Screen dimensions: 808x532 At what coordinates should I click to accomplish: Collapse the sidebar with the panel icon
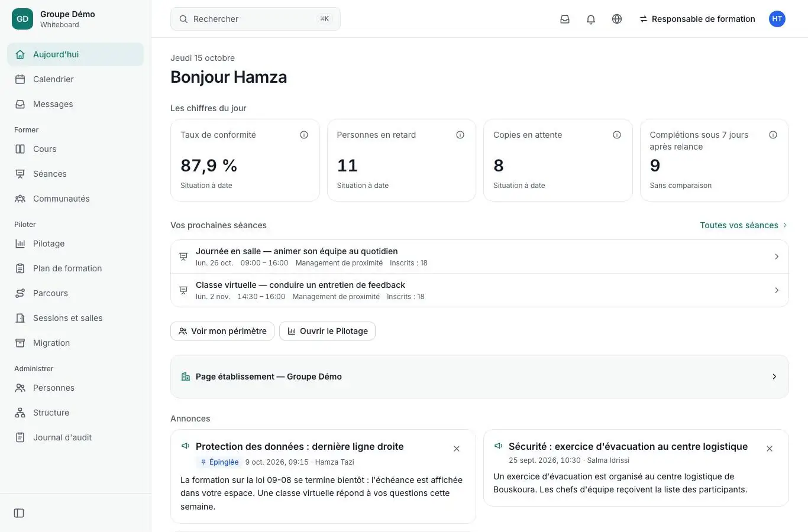point(19,513)
